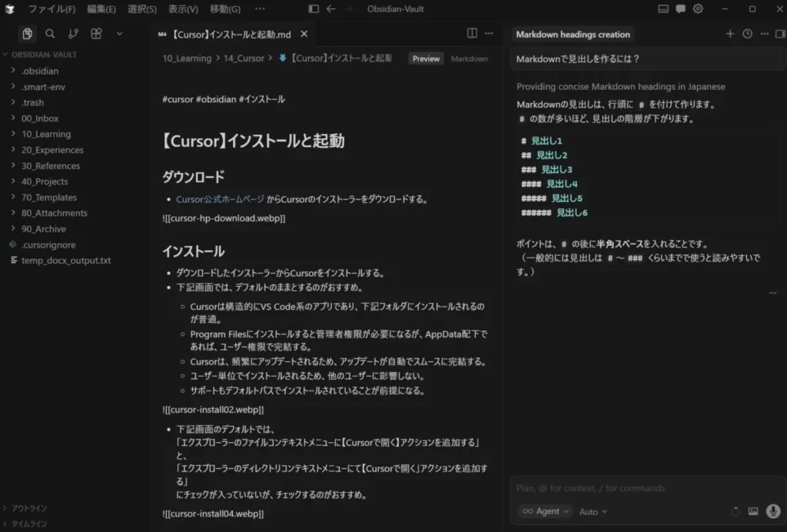Start a new chat with the plus icon
The height and width of the screenshot is (532, 787).
tap(729, 34)
